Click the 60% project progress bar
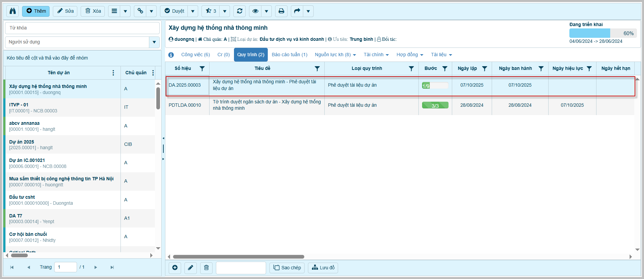The image size is (644, 279). point(603,33)
